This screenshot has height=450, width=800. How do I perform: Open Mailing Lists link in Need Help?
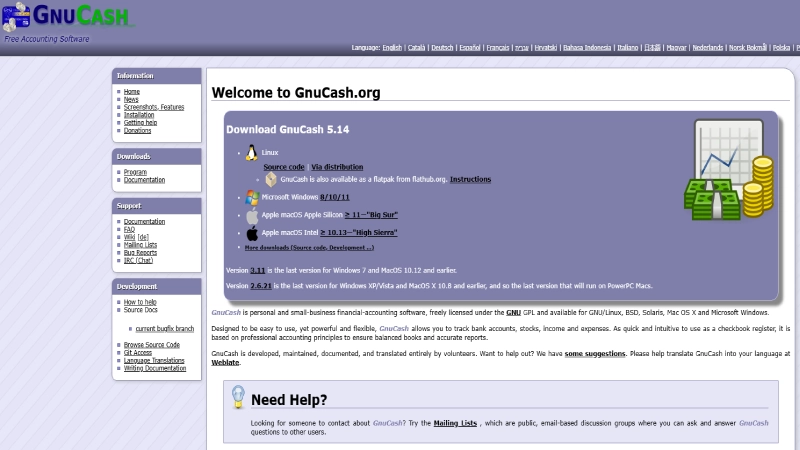click(x=455, y=423)
